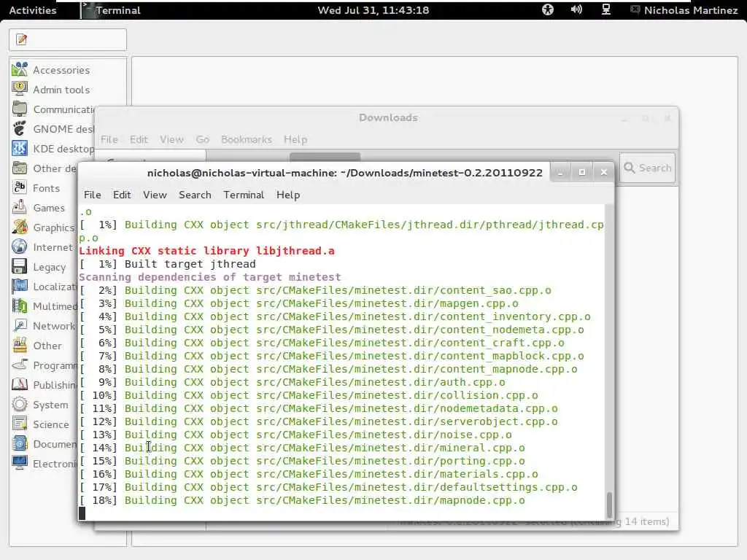Click 'Scanning dependencies of target minetest' line
The image size is (747, 560).
point(210,277)
